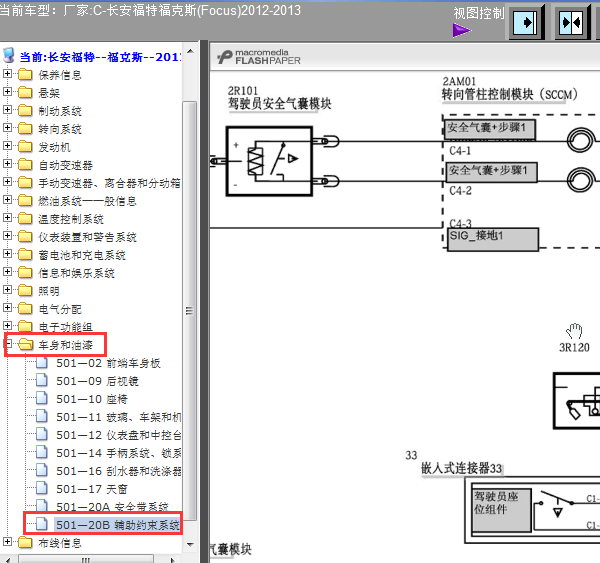Click the horizontal scrollbar right arrow
The height and width of the screenshot is (563, 600).
pyautogui.click(x=173, y=559)
